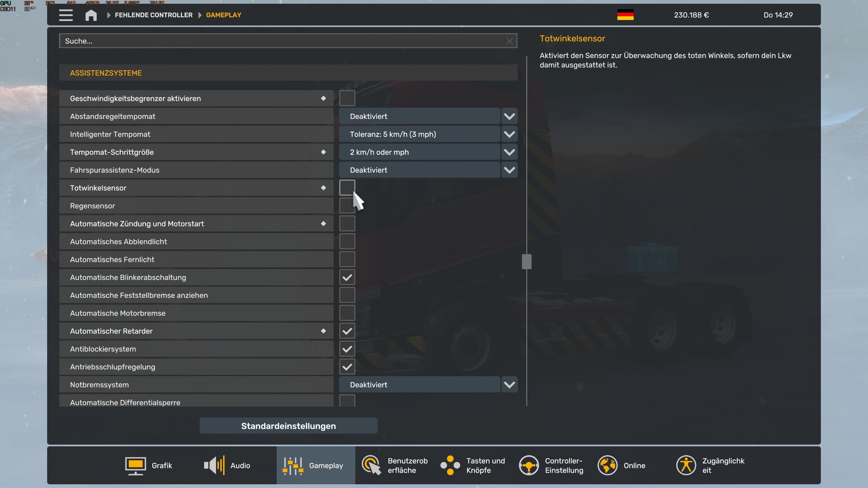The height and width of the screenshot is (488, 868).
Task: Uncheck Automatische Blinkerabschaltung
Action: click(x=347, y=277)
